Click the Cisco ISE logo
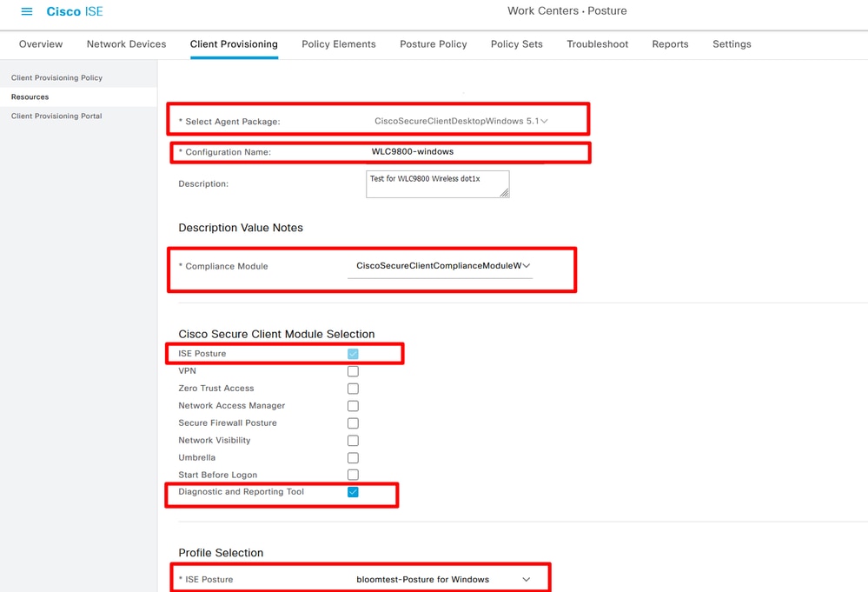Screen dimensions: 868x592 coord(75,11)
